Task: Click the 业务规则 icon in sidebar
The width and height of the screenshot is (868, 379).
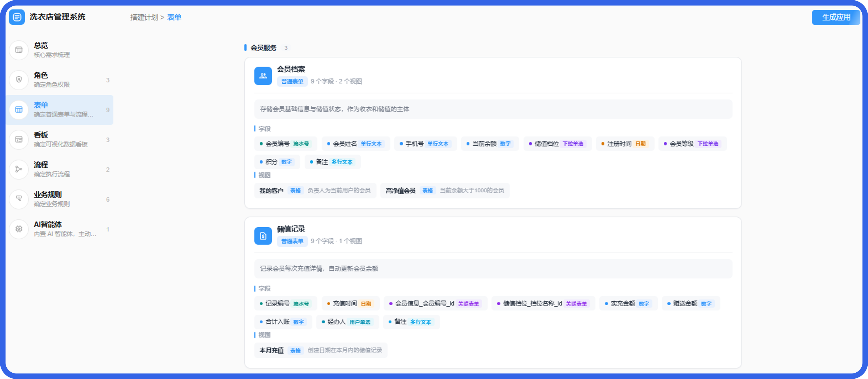Action: tap(19, 199)
